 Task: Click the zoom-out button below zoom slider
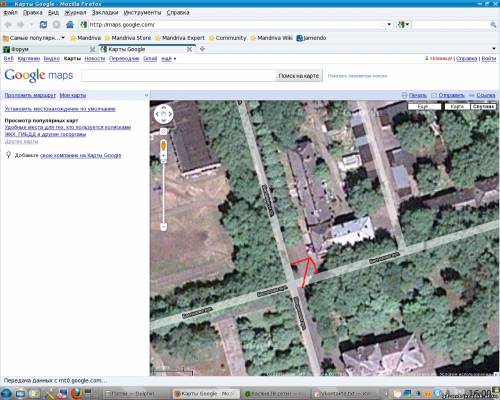coord(163,227)
